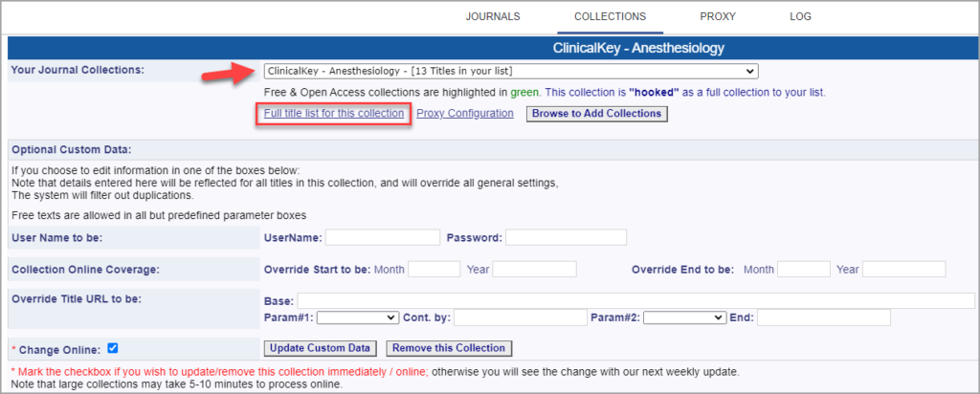The width and height of the screenshot is (980, 394).
Task: Click the Your Journal Collections label
Action: (x=78, y=69)
